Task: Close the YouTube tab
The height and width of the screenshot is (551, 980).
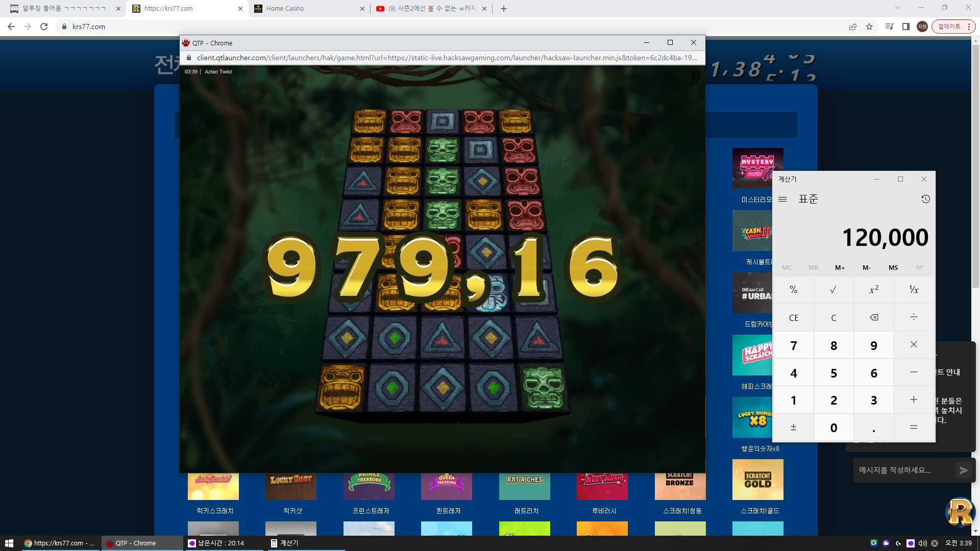Action: (484, 9)
